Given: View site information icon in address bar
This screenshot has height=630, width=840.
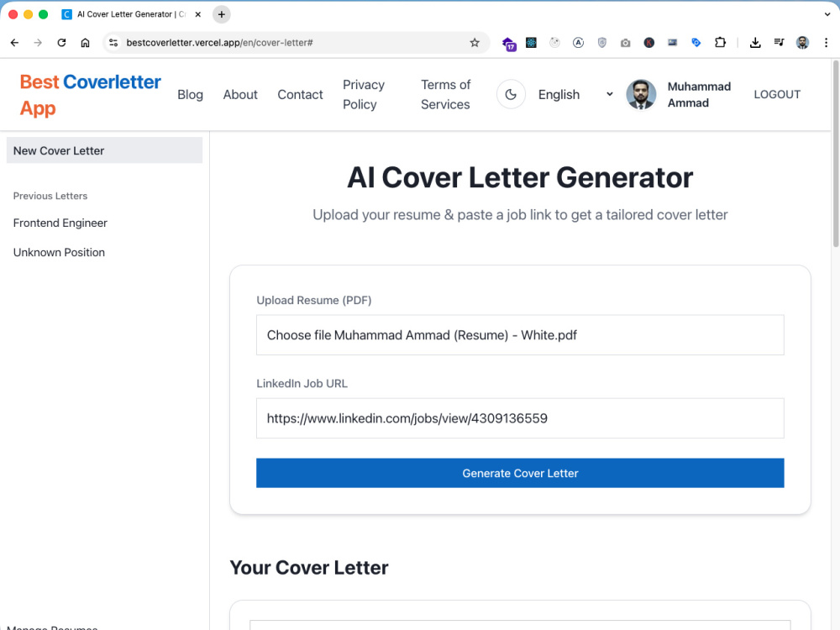Looking at the screenshot, I should point(113,43).
